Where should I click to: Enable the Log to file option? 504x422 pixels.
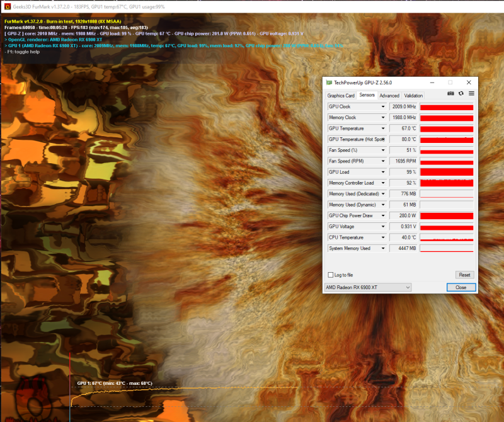(x=331, y=275)
